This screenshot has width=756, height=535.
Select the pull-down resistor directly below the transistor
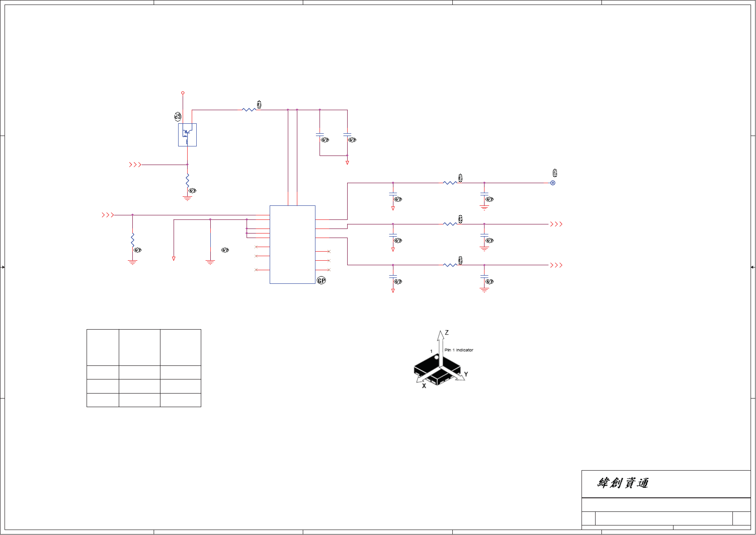(x=187, y=180)
